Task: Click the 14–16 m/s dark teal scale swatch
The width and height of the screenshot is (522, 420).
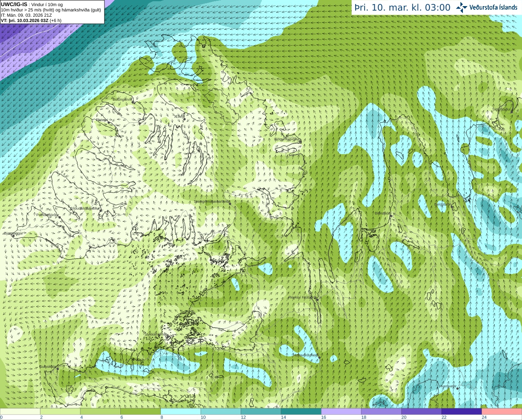Action: (301, 411)
